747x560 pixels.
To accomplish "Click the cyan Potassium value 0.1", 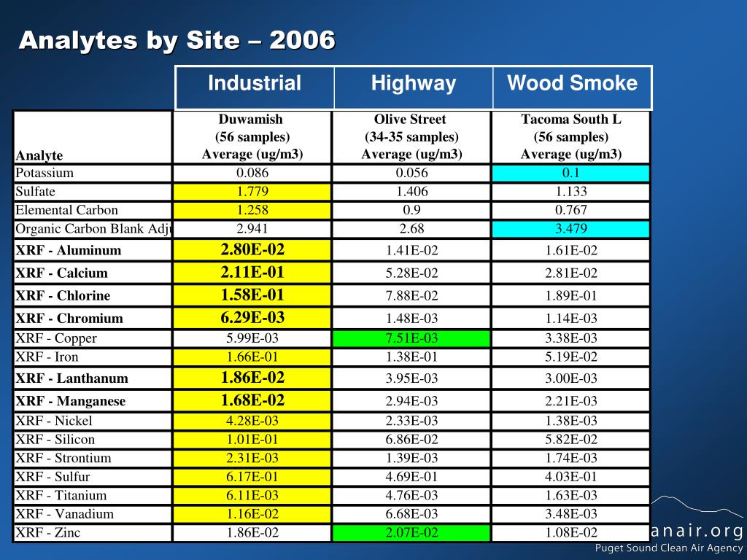I will click(x=570, y=173).
